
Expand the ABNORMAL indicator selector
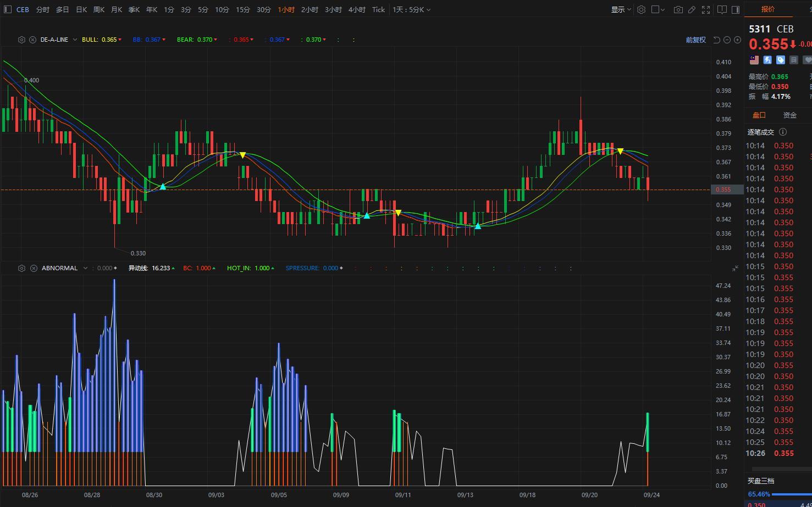click(85, 268)
